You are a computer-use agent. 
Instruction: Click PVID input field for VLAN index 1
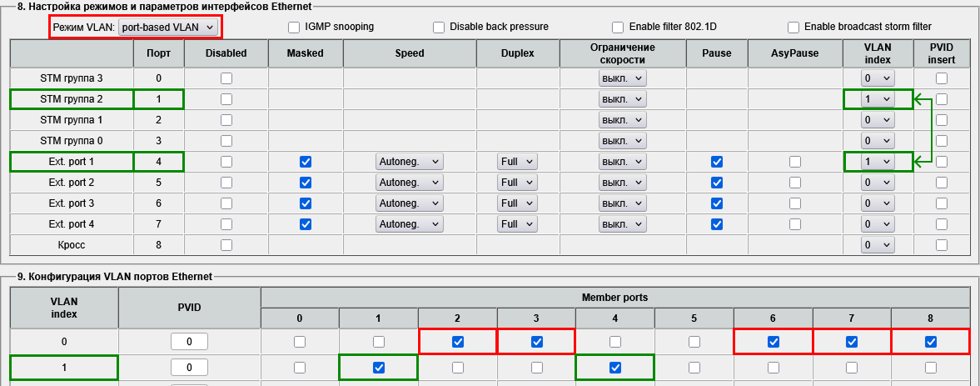189,367
